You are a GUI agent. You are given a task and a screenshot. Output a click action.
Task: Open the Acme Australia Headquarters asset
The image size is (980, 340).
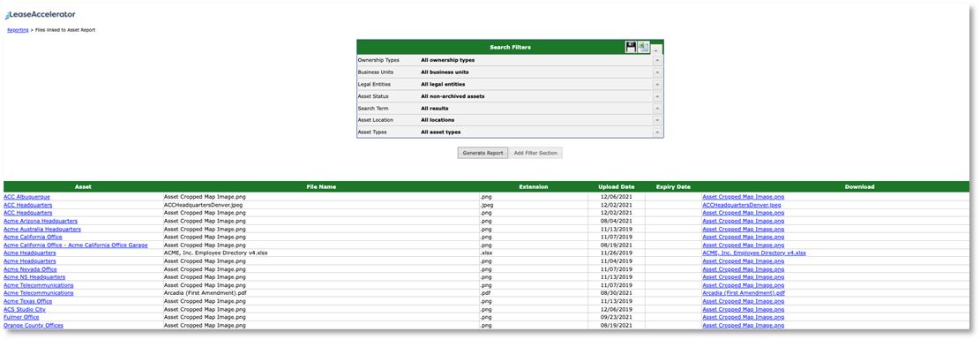point(41,230)
